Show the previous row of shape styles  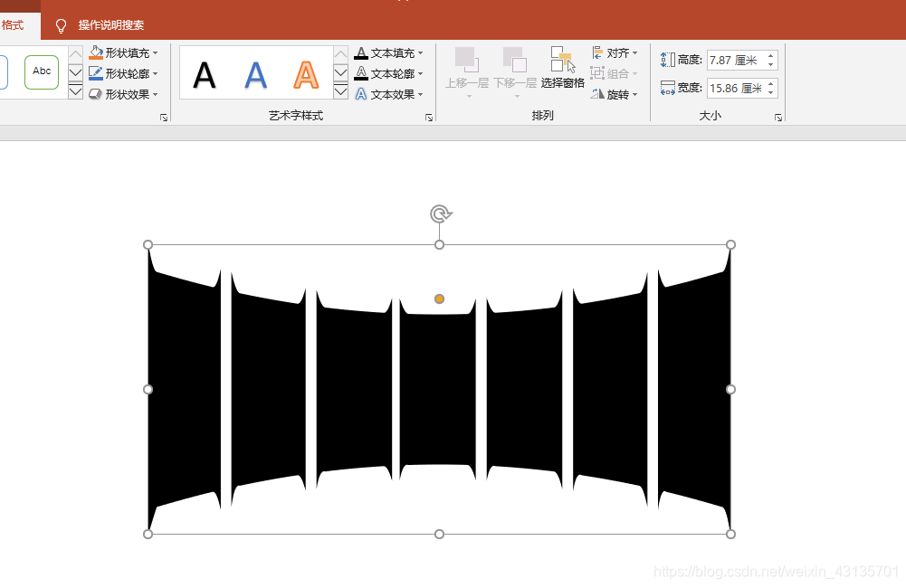[75, 54]
